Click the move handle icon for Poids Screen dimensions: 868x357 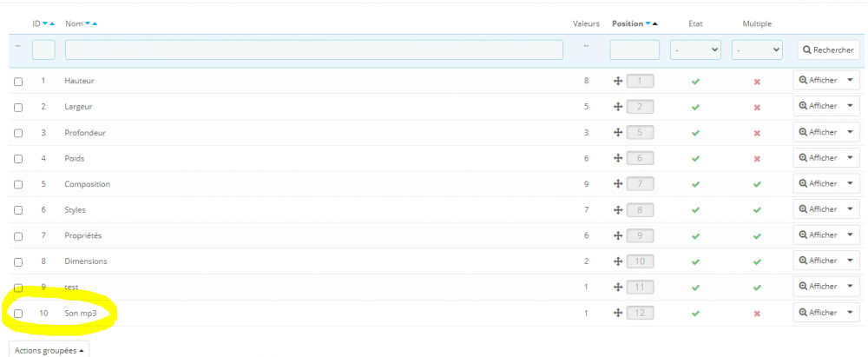point(618,159)
